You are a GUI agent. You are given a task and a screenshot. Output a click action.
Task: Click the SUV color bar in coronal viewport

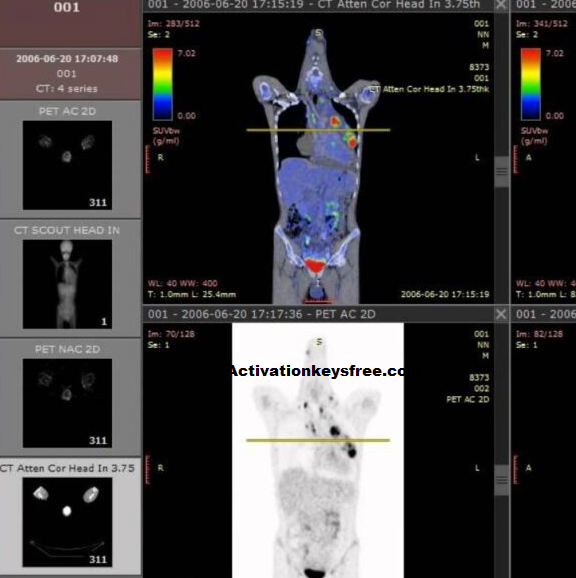pos(163,84)
